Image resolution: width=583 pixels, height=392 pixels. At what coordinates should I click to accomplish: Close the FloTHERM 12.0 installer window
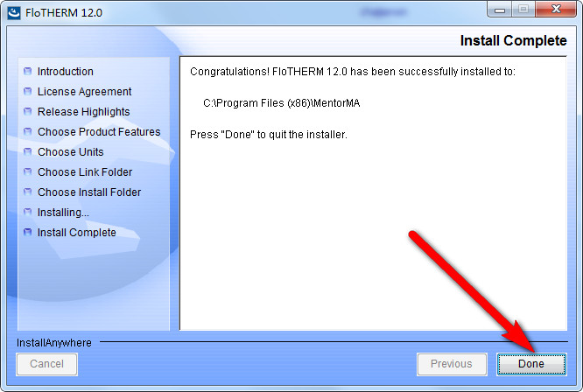556,10
